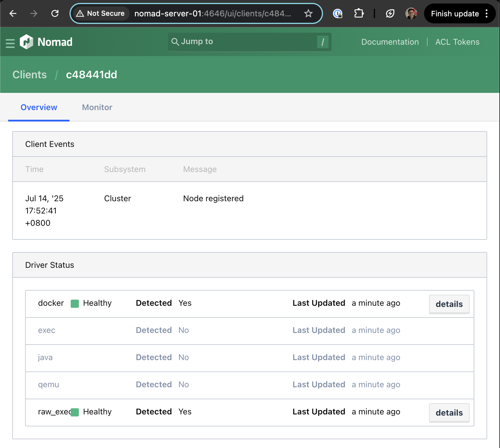Click the Not Secure warning badge

(100, 13)
